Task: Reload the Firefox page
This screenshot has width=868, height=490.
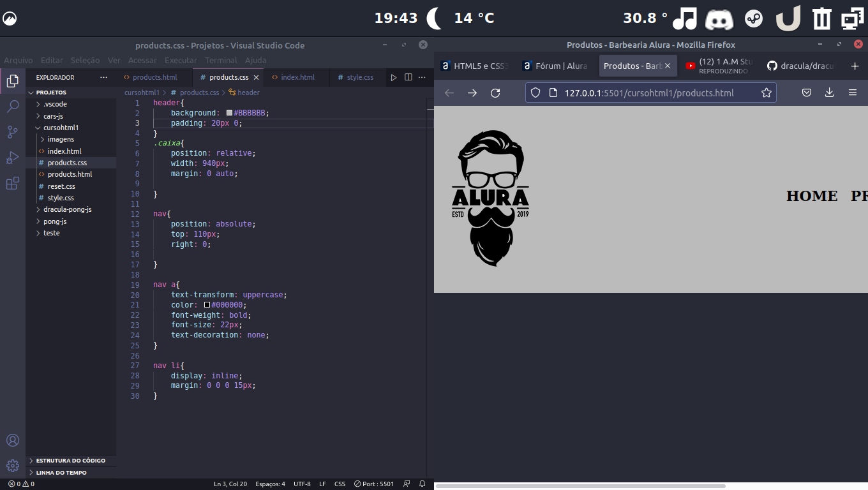Action: tap(495, 93)
